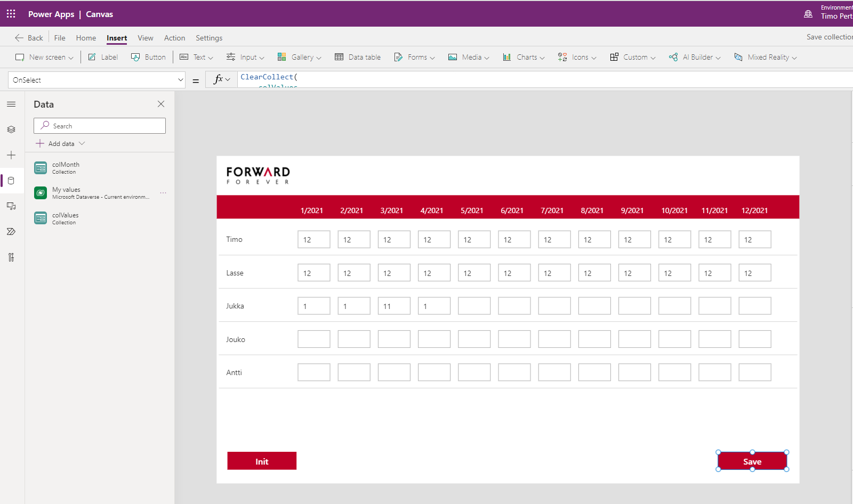Insert a Label control
Screen dimensions: 853x504
pyautogui.click(x=103, y=57)
